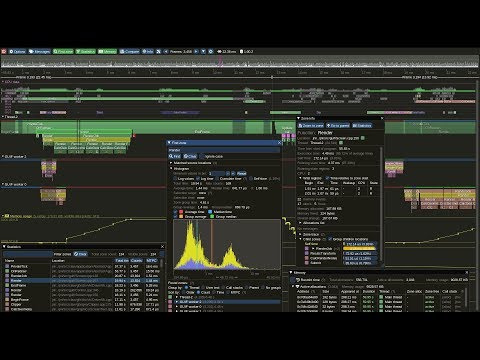Select the highlighted Render row in Statistics

pos(82,281)
